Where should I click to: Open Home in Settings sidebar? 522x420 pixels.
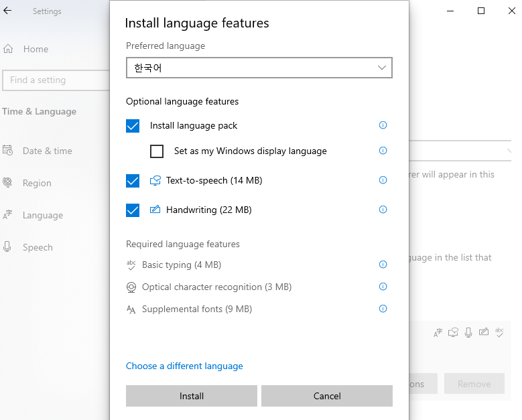pyautogui.click(x=36, y=50)
